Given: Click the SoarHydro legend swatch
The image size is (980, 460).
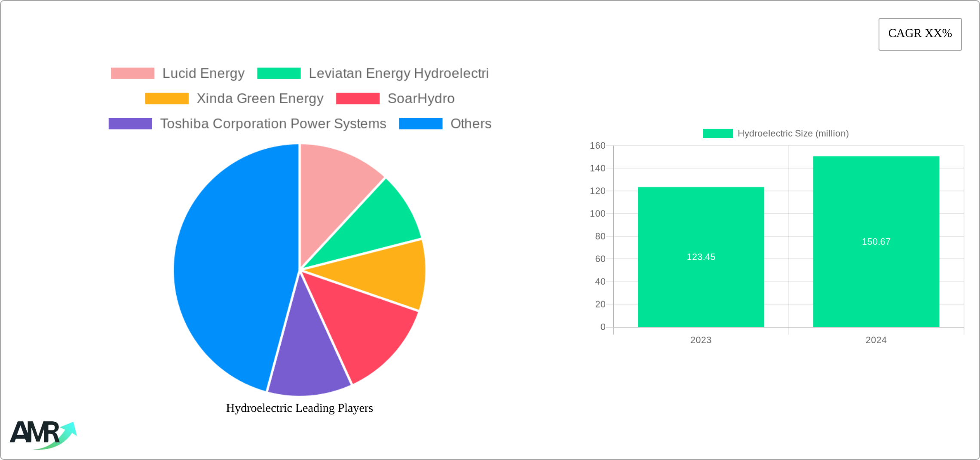Looking at the screenshot, I should click(x=357, y=98).
